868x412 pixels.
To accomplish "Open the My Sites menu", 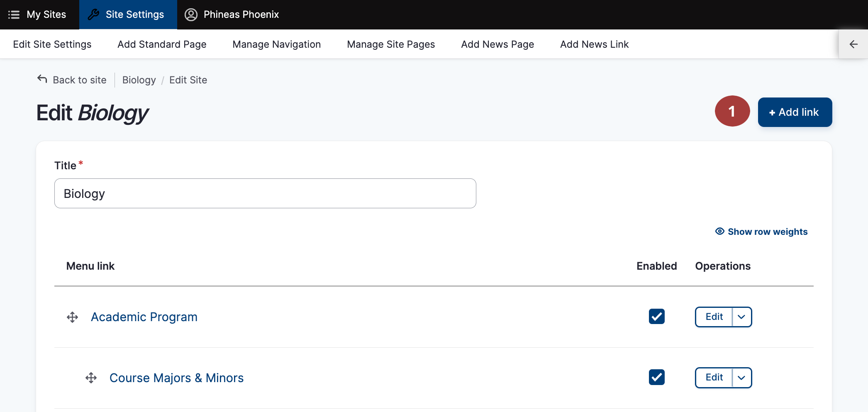I will click(x=37, y=15).
